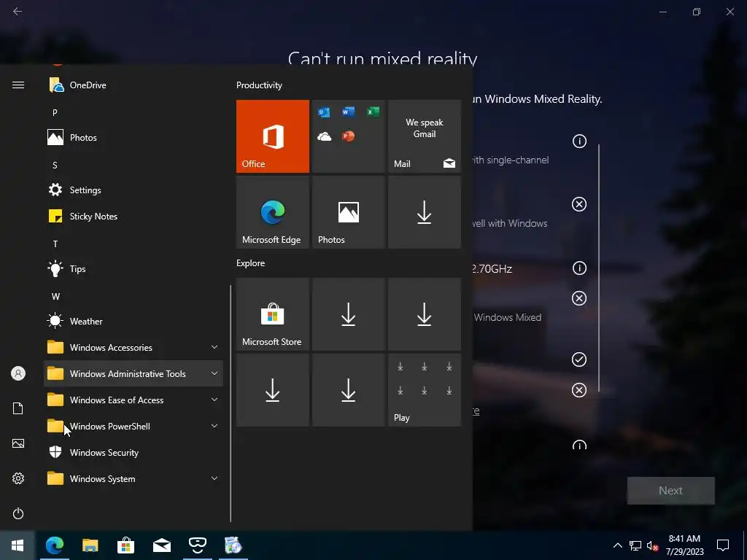
Task: Click the Power button in Start
Action: [18, 513]
